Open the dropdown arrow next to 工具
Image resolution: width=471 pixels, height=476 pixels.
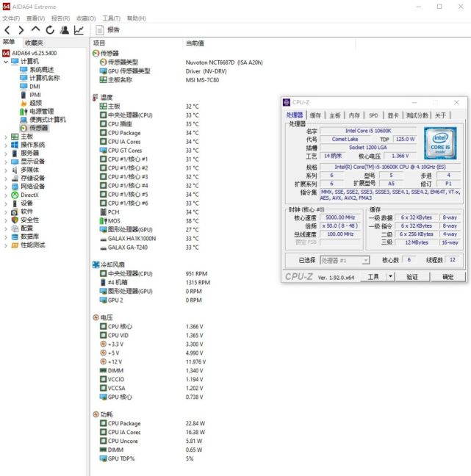click(389, 277)
